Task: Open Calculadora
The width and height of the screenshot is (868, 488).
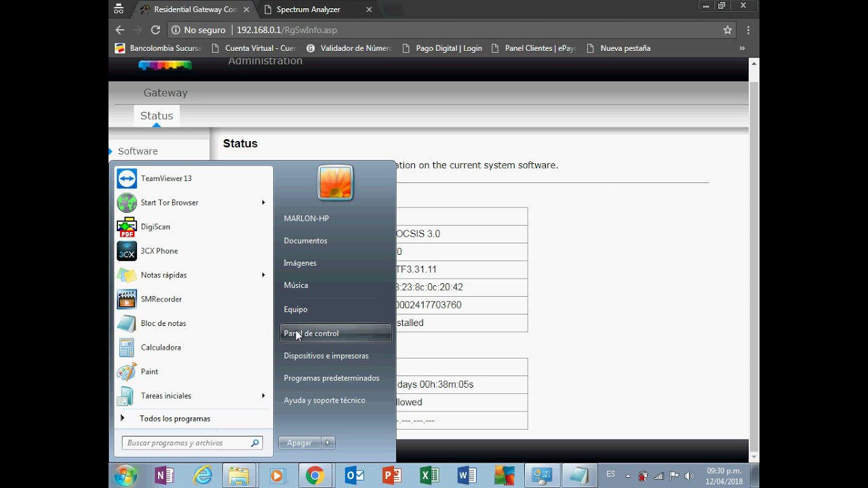Action: coord(194,348)
